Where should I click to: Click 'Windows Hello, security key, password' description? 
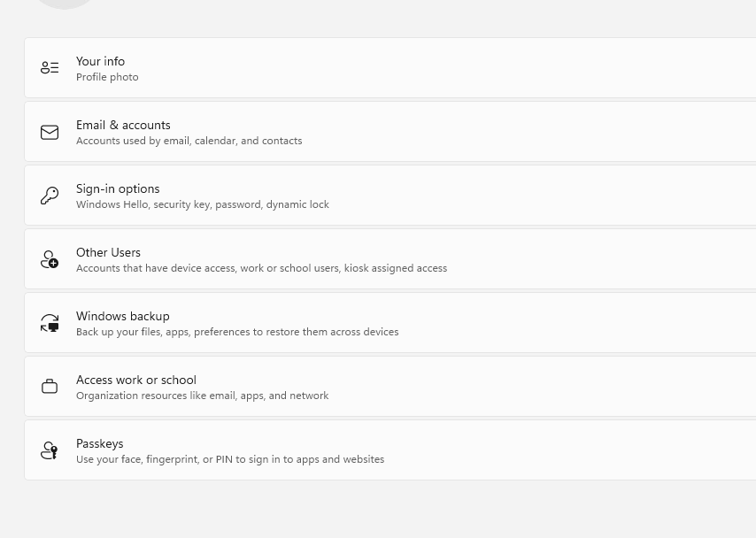pos(202,204)
